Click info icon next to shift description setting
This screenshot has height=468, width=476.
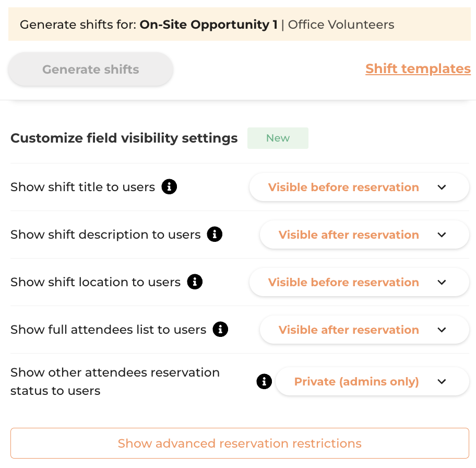point(215,235)
